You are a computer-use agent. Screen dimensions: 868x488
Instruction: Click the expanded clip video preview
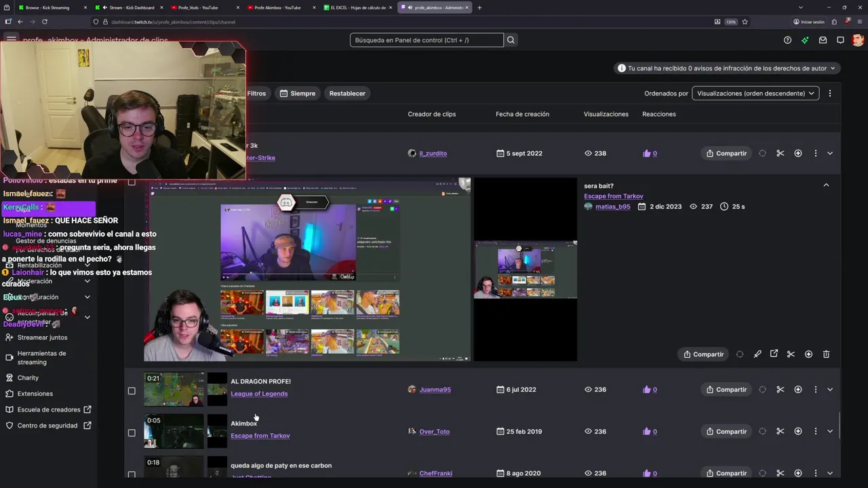307,269
